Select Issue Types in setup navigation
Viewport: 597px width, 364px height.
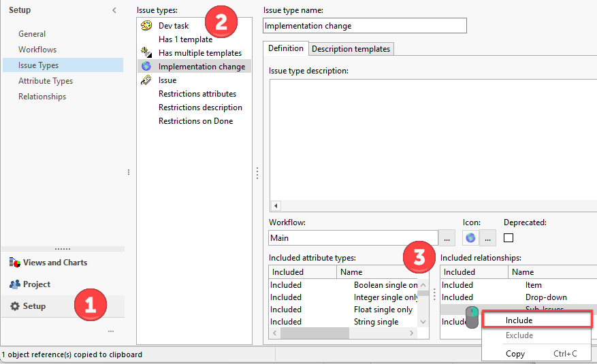[x=63, y=65]
